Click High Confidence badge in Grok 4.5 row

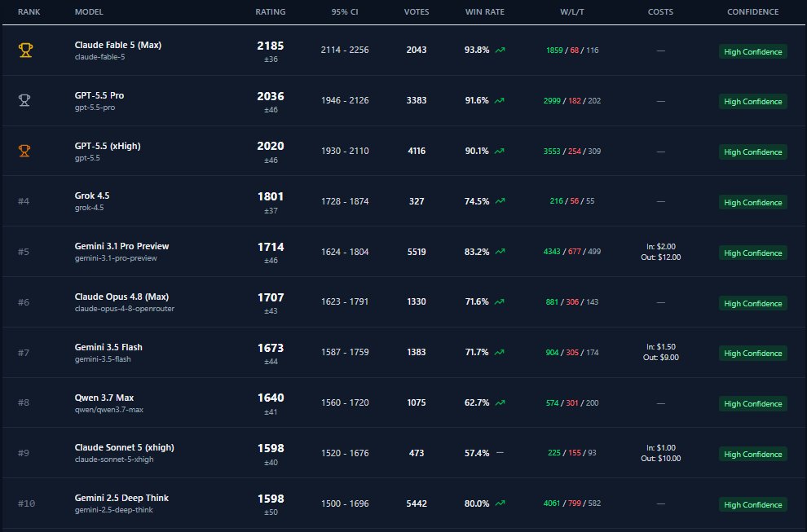[753, 202]
